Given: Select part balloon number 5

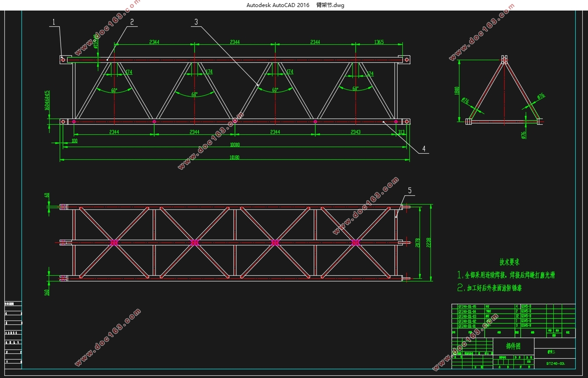Looking at the screenshot, I should click(409, 190).
